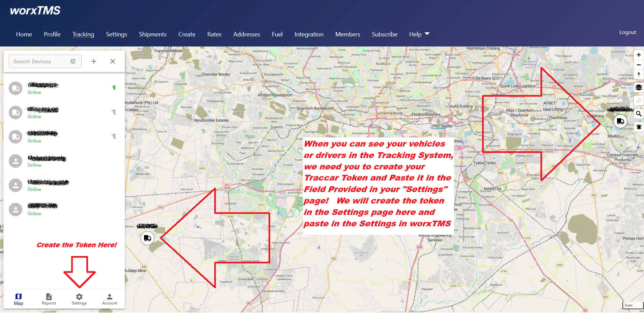Open Settings in top navigation bar
This screenshot has height=320, width=644.
click(116, 34)
